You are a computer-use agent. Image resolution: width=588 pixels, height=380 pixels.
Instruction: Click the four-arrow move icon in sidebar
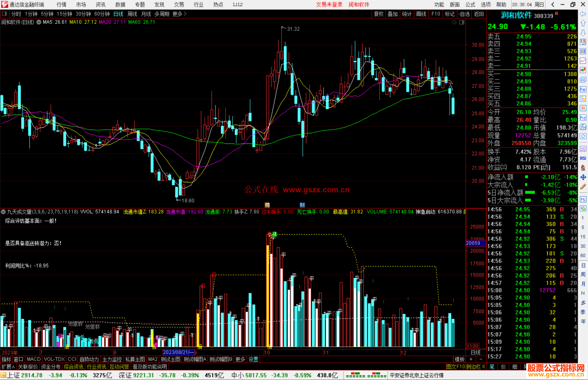point(583,177)
